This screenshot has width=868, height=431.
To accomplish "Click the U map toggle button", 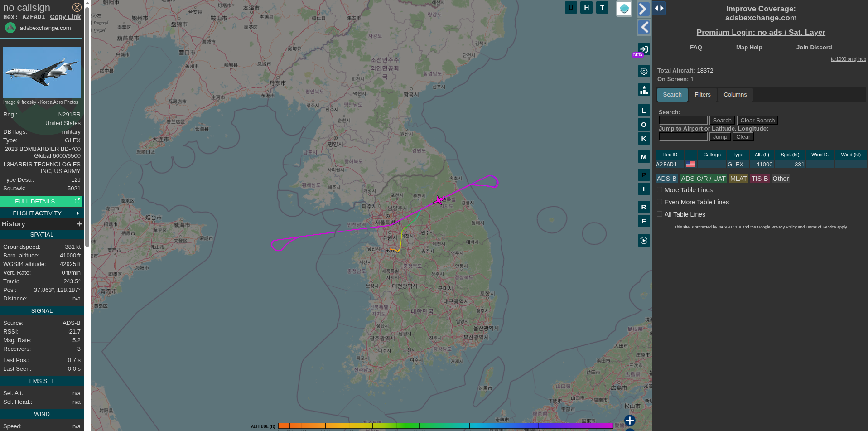I will pyautogui.click(x=571, y=8).
